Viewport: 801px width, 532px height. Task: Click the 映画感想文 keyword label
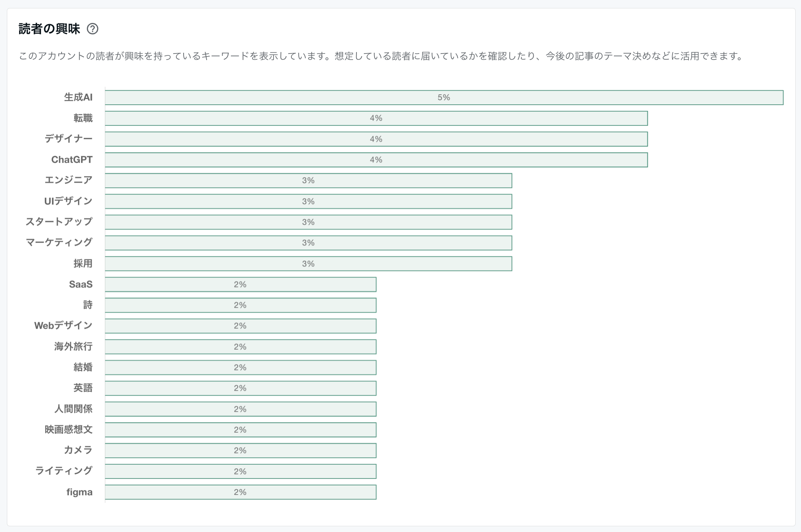click(x=68, y=430)
